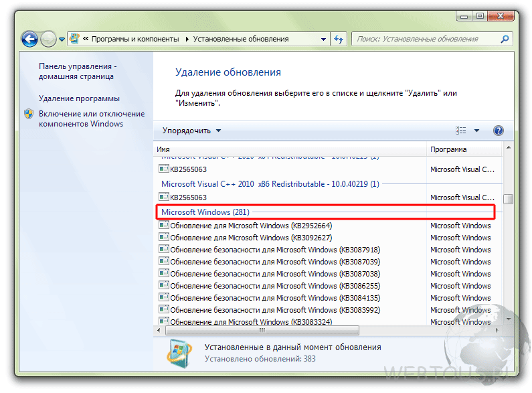This screenshot has width=532, height=393.
Task: Click the Windows Update icon in details pane
Action: pos(179,353)
